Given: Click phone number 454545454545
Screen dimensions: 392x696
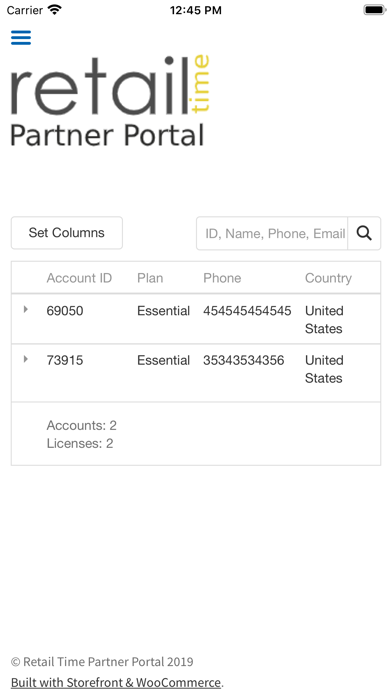Looking at the screenshot, I should tap(247, 311).
